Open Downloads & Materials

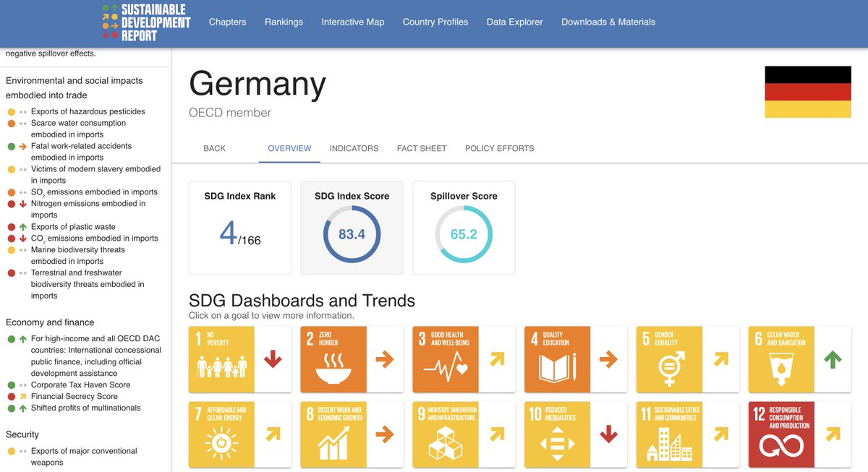tap(608, 22)
